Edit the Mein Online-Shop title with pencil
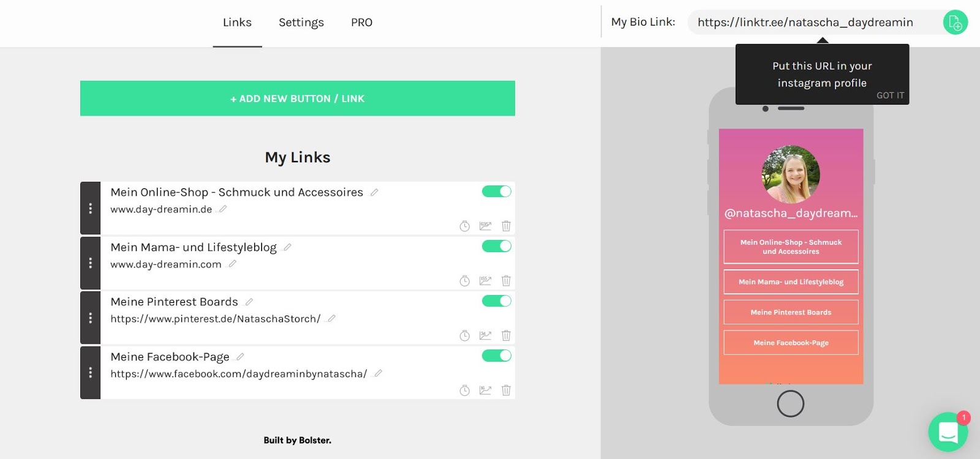Image resolution: width=980 pixels, height=459 pixels. (374, 192)
